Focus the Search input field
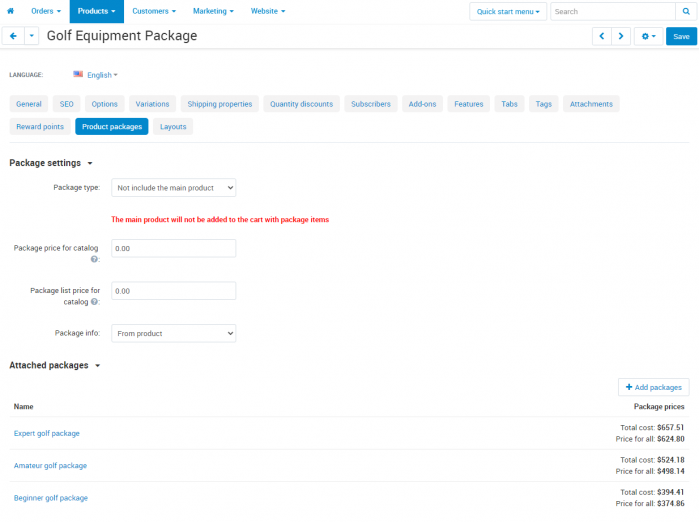The width and height of the screenshot is (700, 522). (x=612, y=12)
